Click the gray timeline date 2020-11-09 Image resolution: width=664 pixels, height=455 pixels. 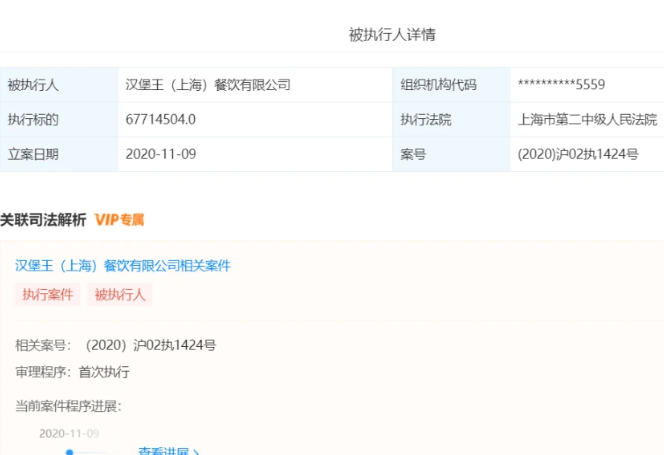coord(69,433)
